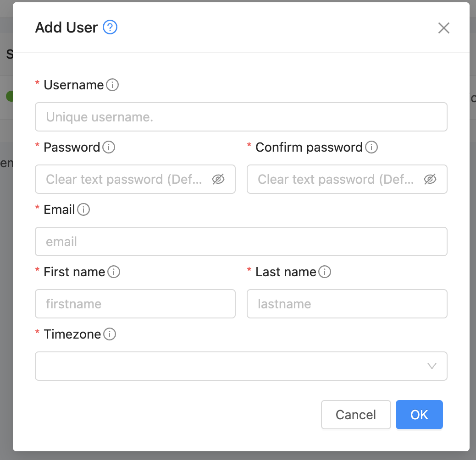Click the Password info icon
This screenshot has height=460, width=476.
(x=109, y=147)
